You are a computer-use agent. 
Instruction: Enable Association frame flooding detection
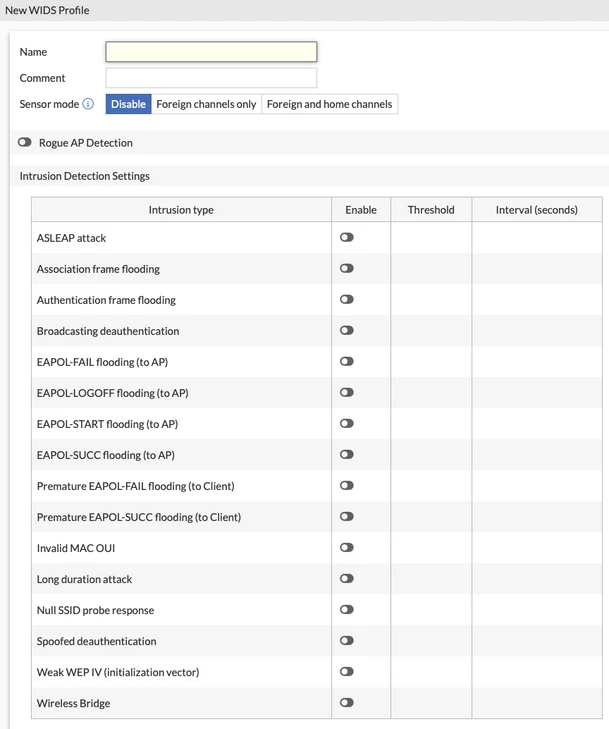(x=347, y=268)
